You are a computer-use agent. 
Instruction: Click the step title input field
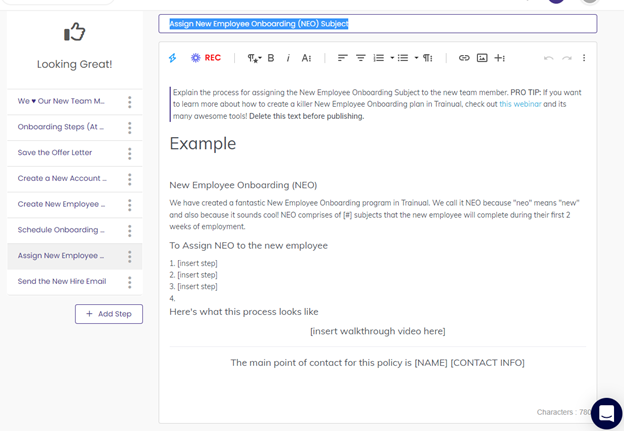(x=378, y=24)
